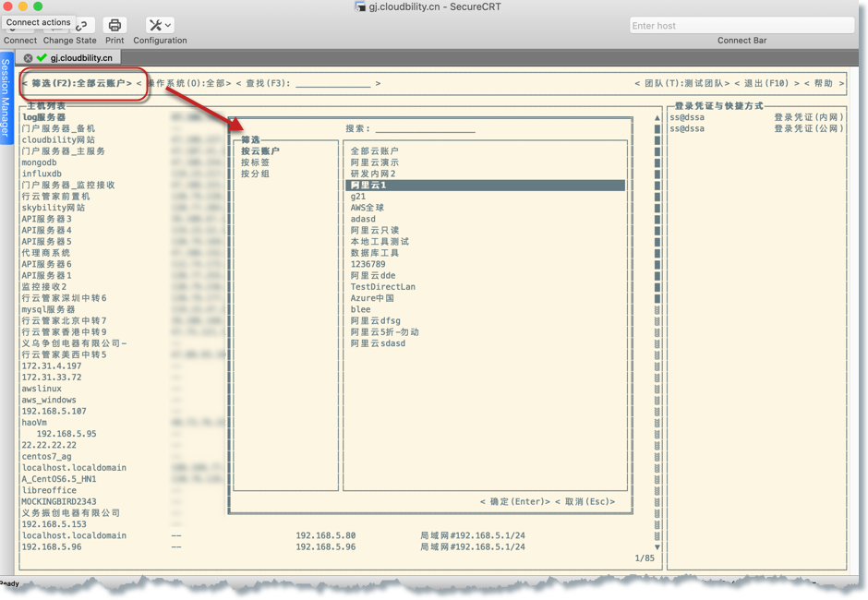
Task: Choose 1236789 in the filter list
Action: pyautogui.click(x=368, y=265)
